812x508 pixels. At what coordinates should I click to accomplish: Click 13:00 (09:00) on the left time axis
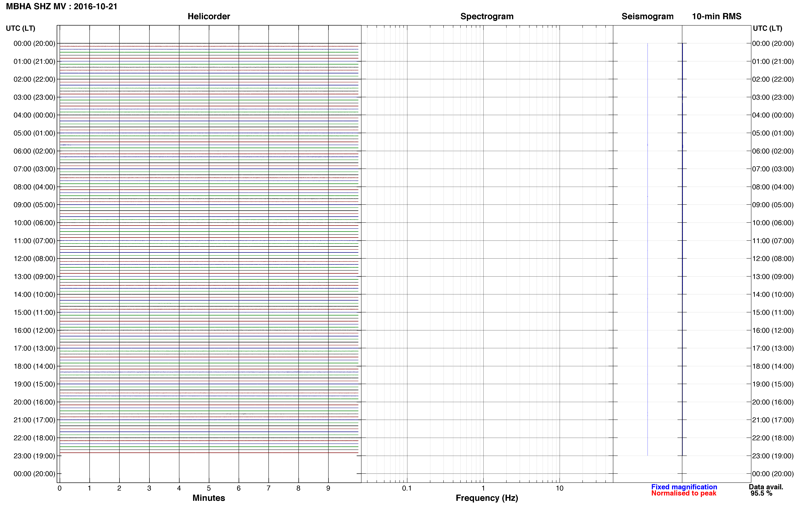click(34, 277)
